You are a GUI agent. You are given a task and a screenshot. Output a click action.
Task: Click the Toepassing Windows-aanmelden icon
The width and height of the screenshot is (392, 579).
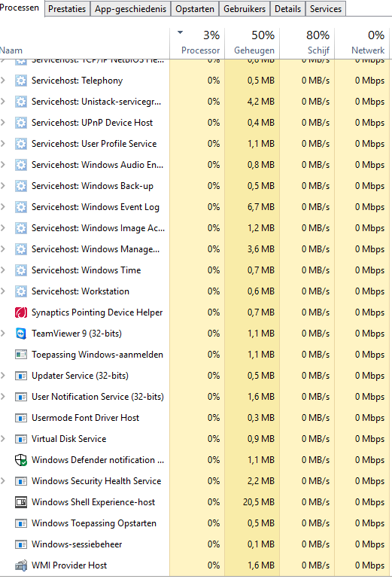[x=21, y=355]
